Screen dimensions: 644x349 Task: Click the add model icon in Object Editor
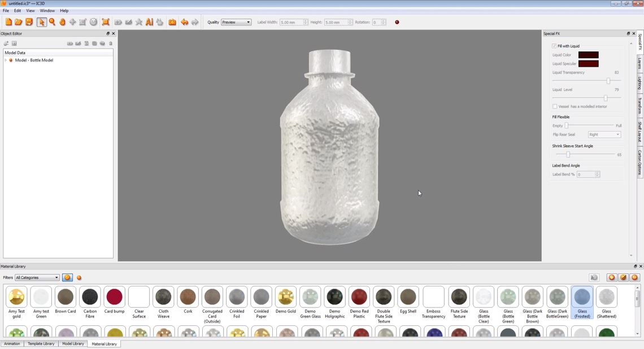click(6, 43)
